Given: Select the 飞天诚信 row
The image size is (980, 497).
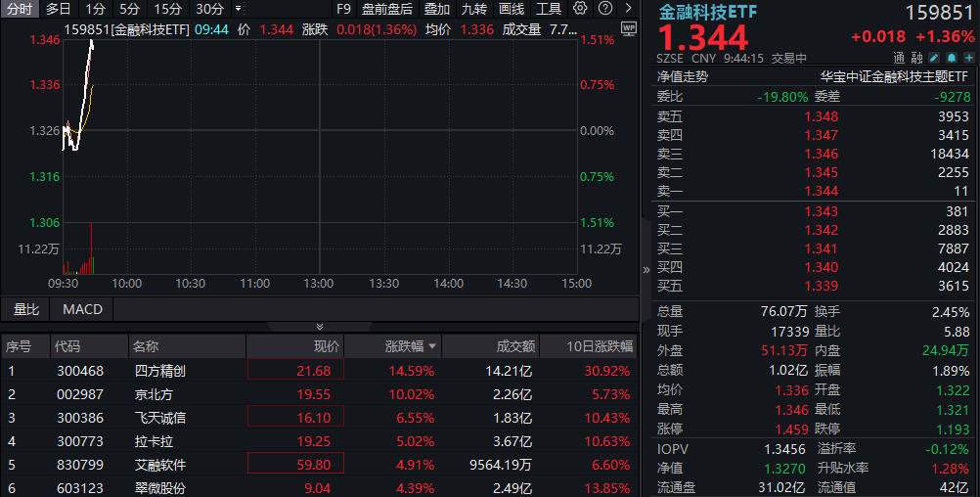Looking at the screenshot, I should pyautogui.click(x=320, y=418).
